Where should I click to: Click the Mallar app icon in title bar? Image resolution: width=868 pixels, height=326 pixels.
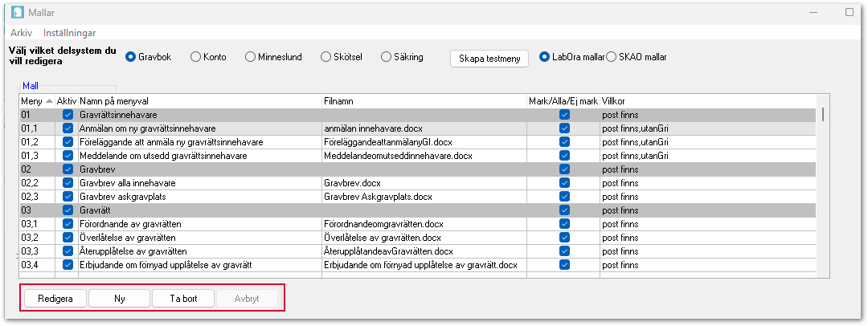[16, 14]
